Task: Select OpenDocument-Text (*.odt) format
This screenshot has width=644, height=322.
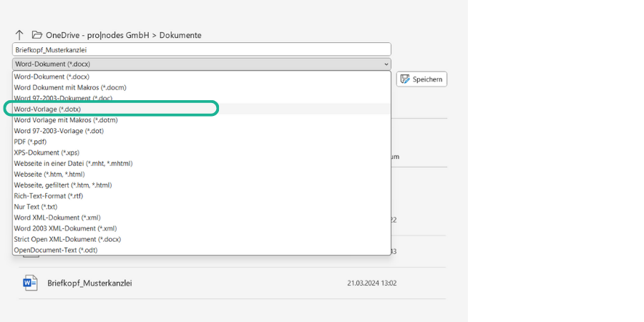Action: 56,250
